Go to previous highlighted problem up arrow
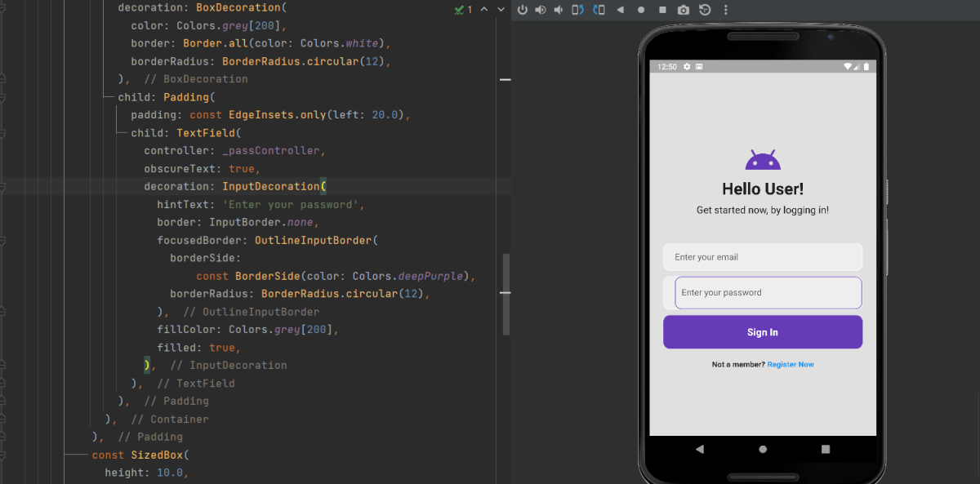980x484 pixels. 483,10
